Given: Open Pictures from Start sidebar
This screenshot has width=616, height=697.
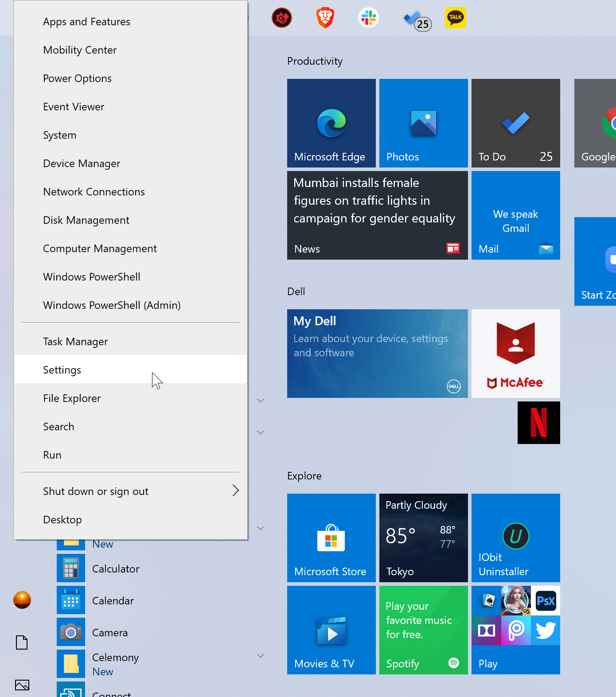Looking at the screenshot, I should coord(22,685).
